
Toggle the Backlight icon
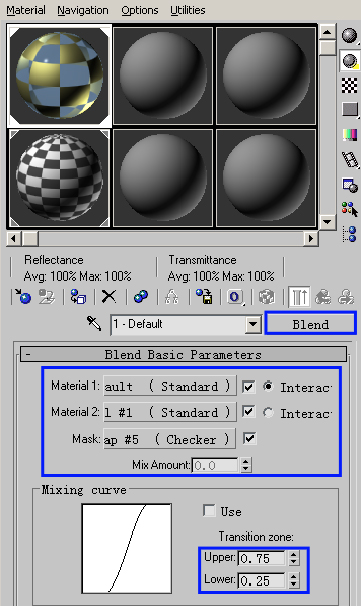pos(349,61)
